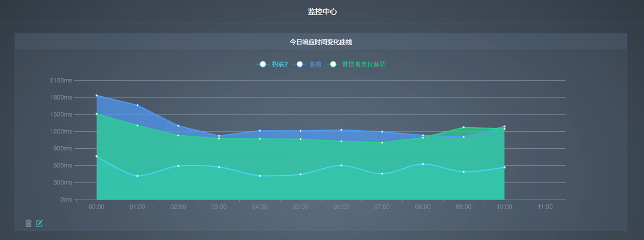Click the 招联2 legend marker circle
The image size is (644, 240).
point(263,64)
